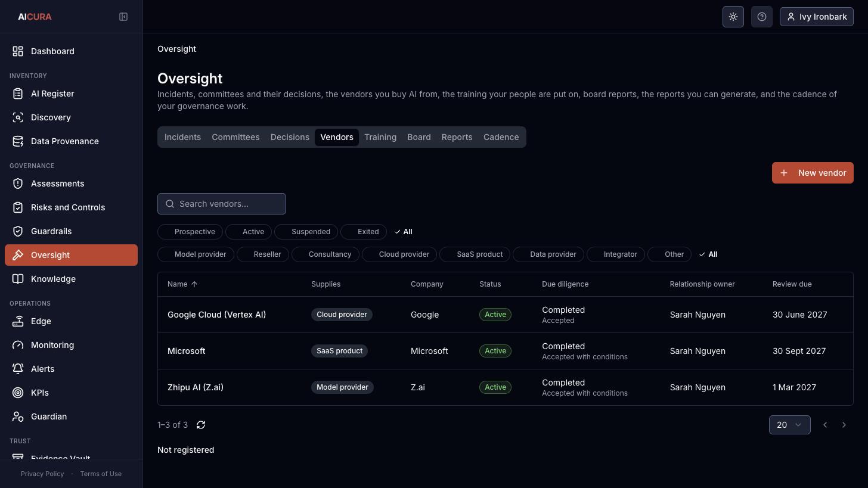
Task: Collapse the sidebar panel icon
Action: (123, 17)
